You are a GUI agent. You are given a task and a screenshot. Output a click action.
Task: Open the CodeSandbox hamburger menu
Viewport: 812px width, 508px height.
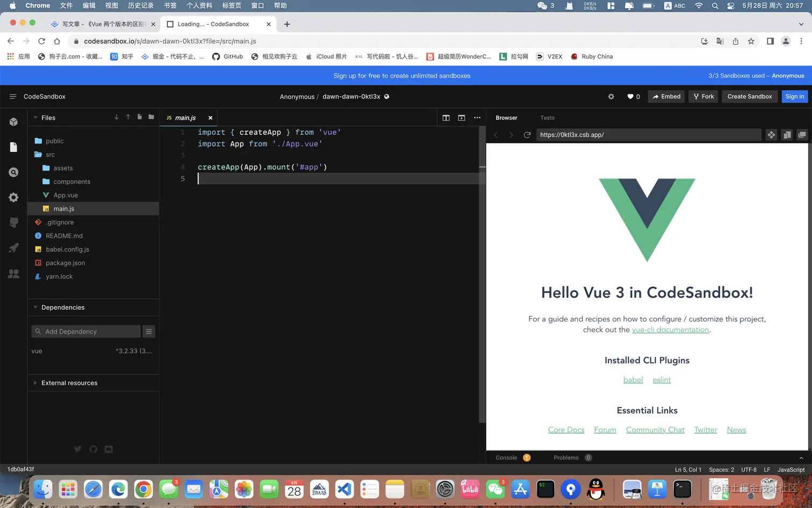click(x=13, y=97)
